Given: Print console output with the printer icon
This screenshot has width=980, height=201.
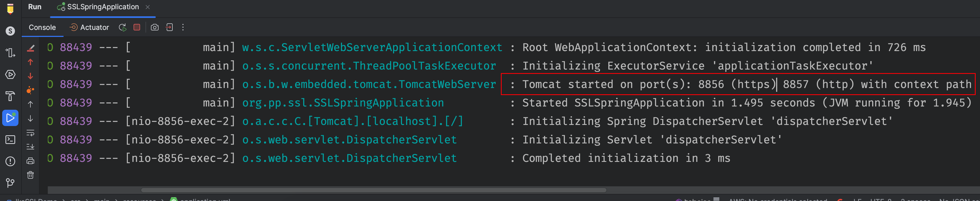Looking at the screenshot, I should click(x=30, y=161).
